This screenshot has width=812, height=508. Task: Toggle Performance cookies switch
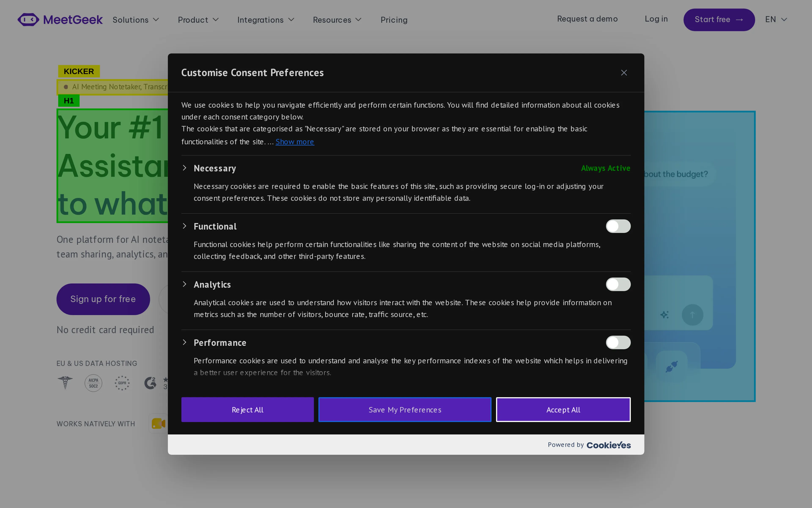[x=618, y=342]
